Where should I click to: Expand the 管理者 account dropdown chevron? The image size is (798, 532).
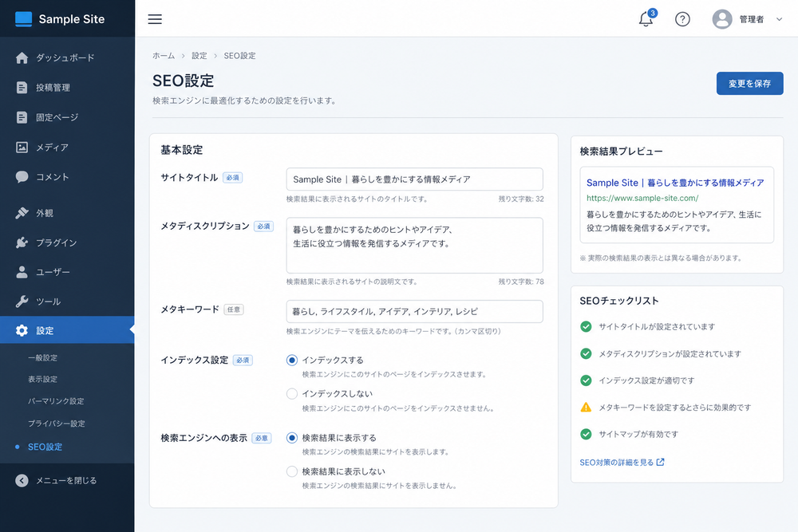pyautogui.click(x=779, y=19)
